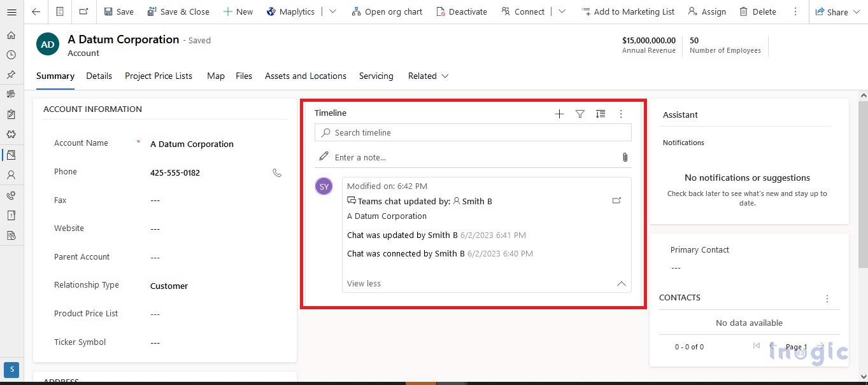Open the Project Price Lists tab
The height and width of the screenshot is (385, 868).
pyautogui.click(x=159, y=76)
